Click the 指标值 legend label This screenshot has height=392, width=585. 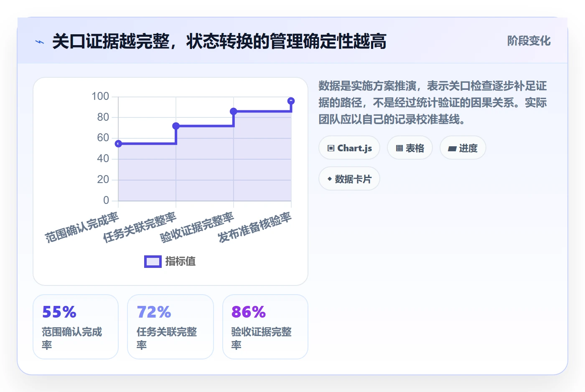click(181, 262)
